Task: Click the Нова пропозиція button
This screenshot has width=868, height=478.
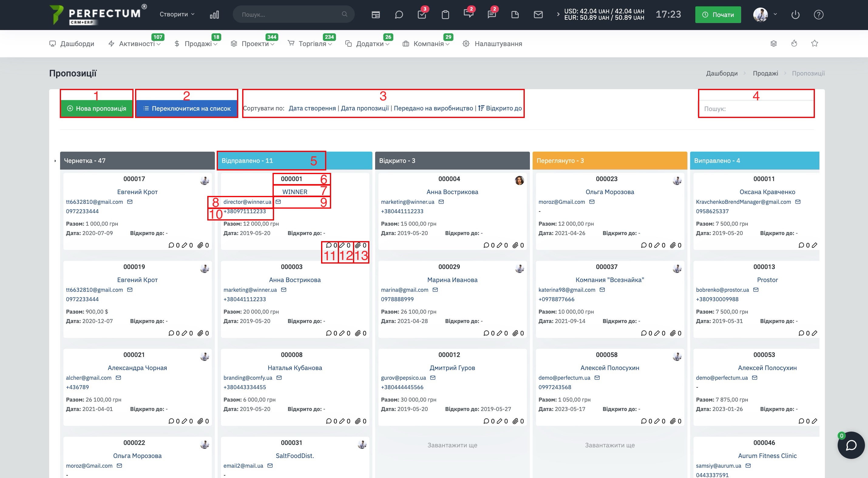Action: pos(97,108)
